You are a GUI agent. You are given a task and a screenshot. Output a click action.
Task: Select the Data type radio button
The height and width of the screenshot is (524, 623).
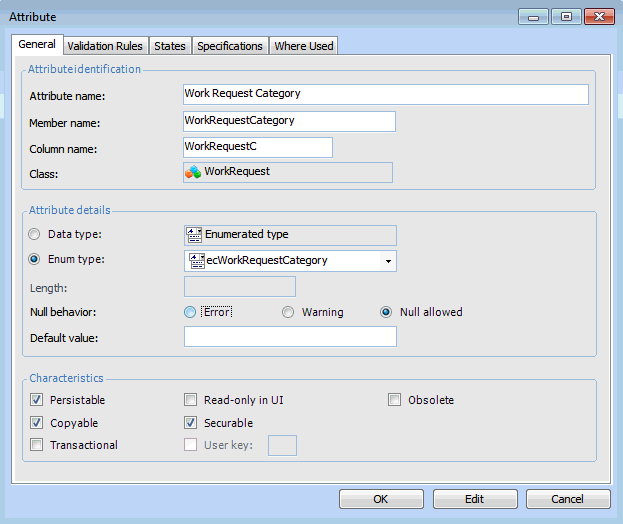point(34,234)
